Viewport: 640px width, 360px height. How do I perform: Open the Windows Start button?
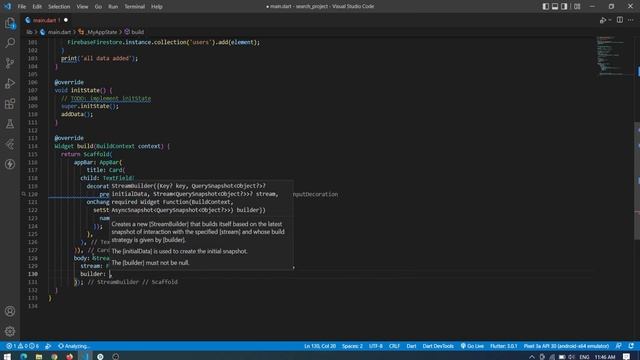tap(7, 357)
